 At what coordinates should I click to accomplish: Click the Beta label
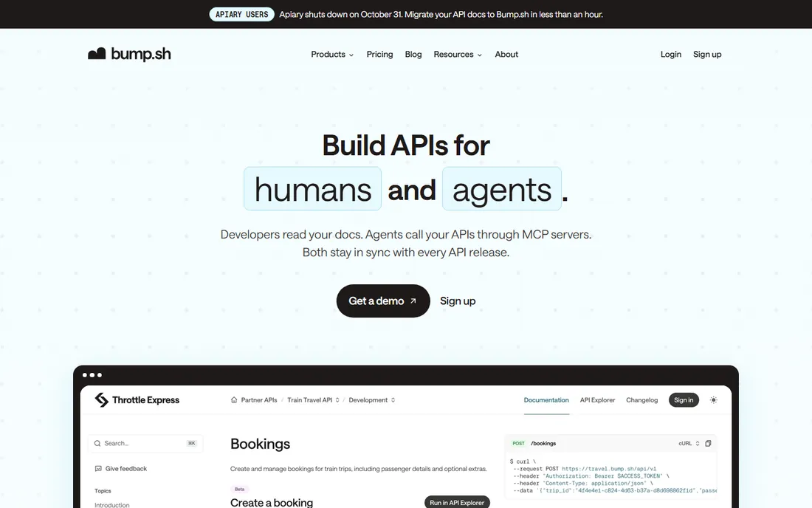point(239,489)
